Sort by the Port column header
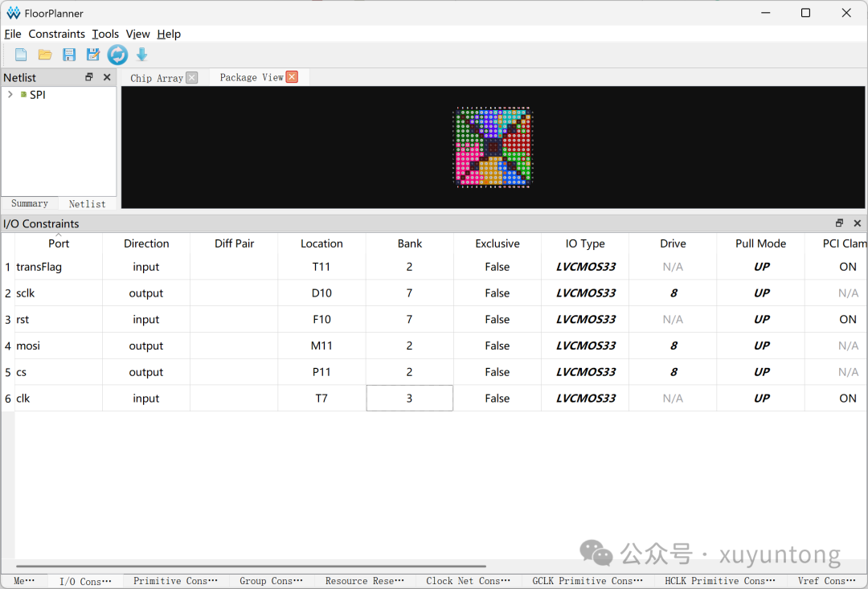 tap(59, 243)
